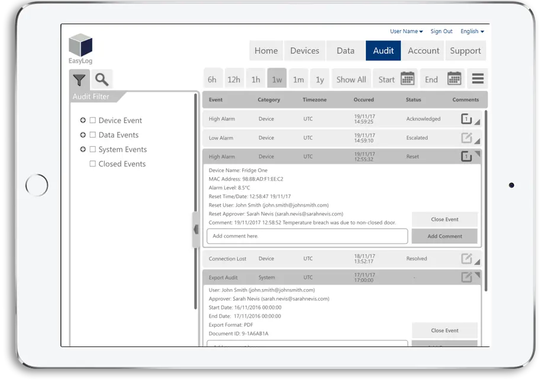Open the Start date calendar picker
551x392 pixels.
tap(406, 78)
